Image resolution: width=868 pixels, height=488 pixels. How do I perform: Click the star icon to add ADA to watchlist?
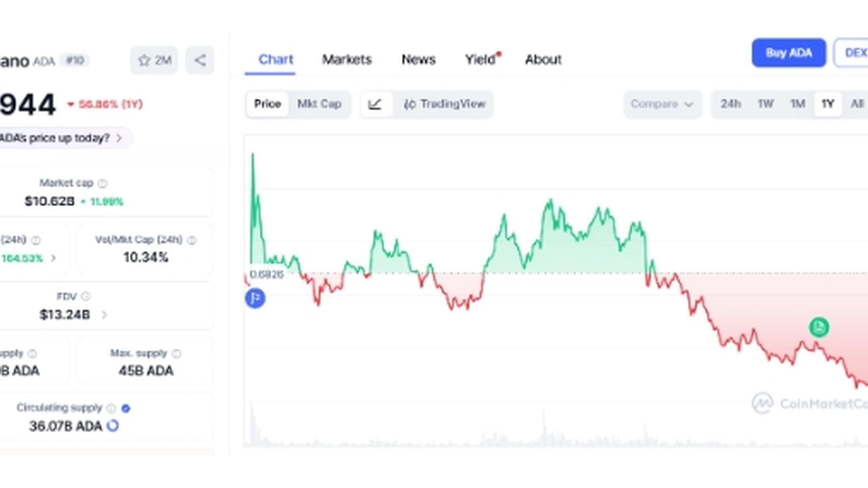[143, 60]
